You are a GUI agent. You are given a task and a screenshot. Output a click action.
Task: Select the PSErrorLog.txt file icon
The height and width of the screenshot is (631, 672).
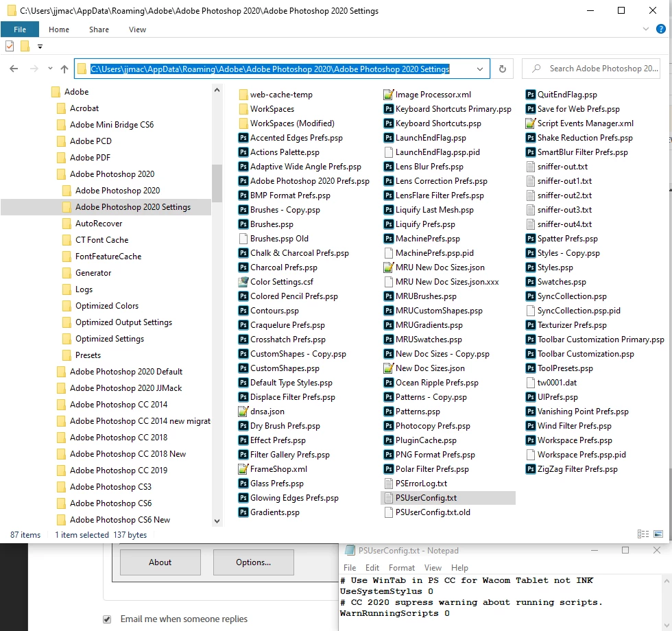(x=389, y=484)
